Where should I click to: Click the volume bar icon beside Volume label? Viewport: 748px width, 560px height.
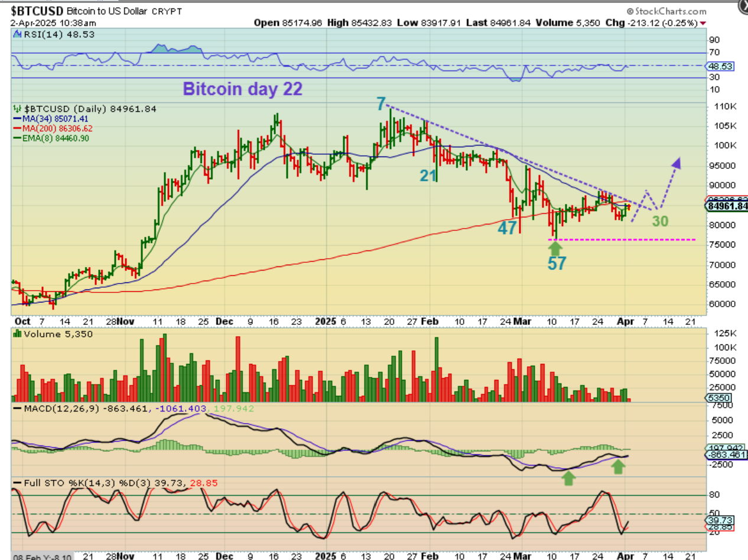pyautogui.click(x=17, y=334)
